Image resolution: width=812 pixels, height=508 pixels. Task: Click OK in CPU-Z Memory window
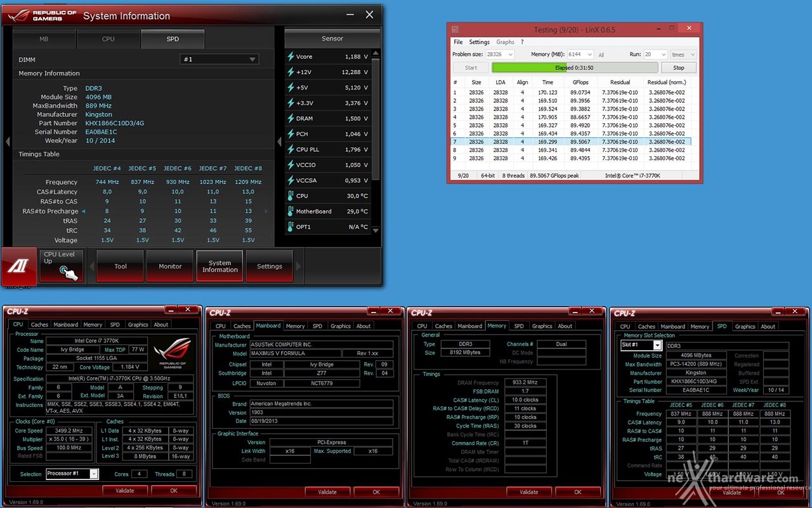click(x=578, y=492)
